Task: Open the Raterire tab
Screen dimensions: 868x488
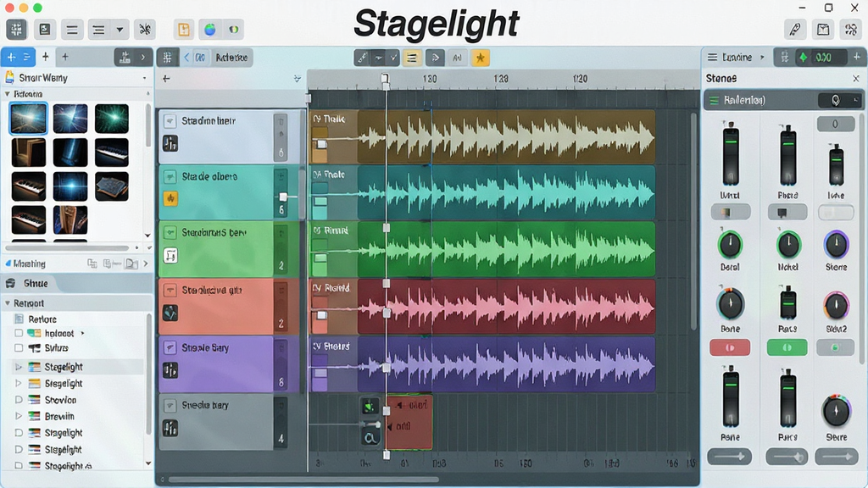Action: click(231, 57)
